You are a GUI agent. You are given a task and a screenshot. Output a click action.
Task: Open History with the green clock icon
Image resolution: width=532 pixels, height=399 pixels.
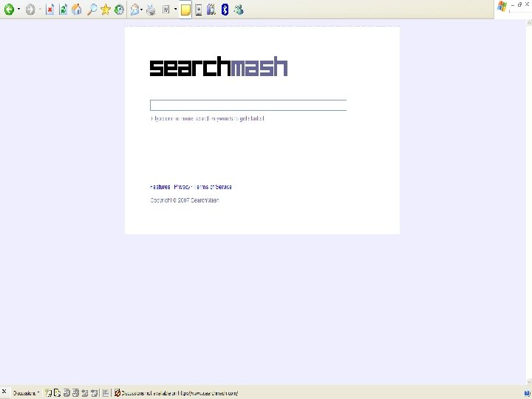pos(119,10)
